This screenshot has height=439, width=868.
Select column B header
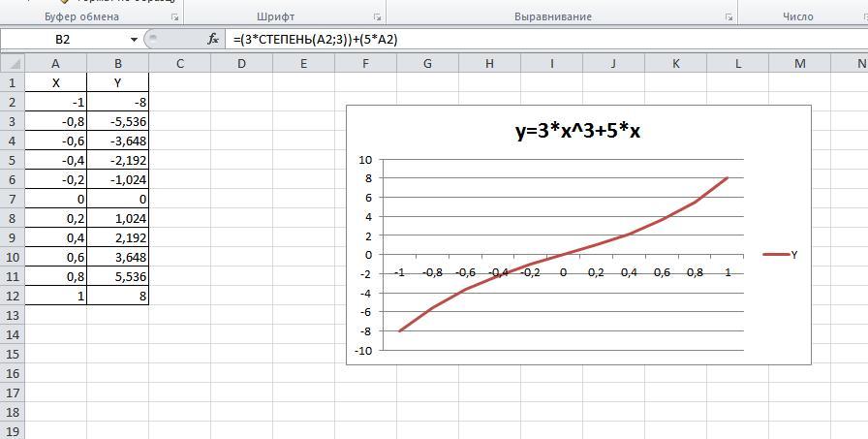117,64
